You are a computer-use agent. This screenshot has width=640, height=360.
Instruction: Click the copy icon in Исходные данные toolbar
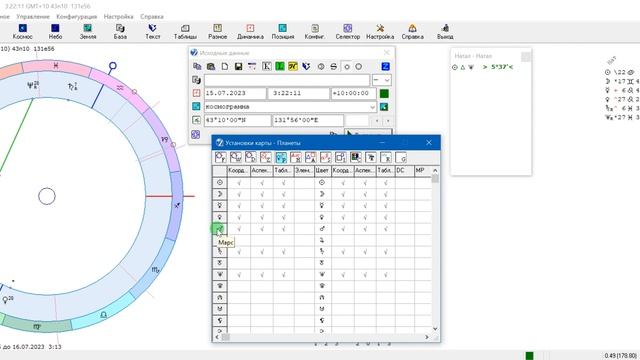coord(197,67)
